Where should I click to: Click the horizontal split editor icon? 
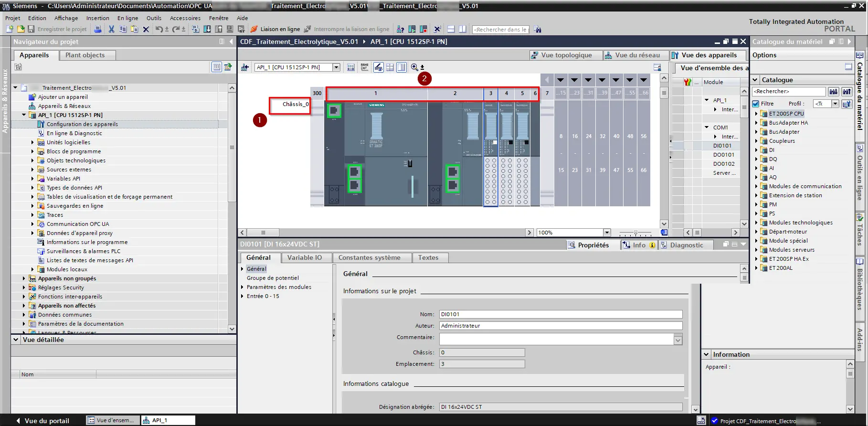[451, 29]
